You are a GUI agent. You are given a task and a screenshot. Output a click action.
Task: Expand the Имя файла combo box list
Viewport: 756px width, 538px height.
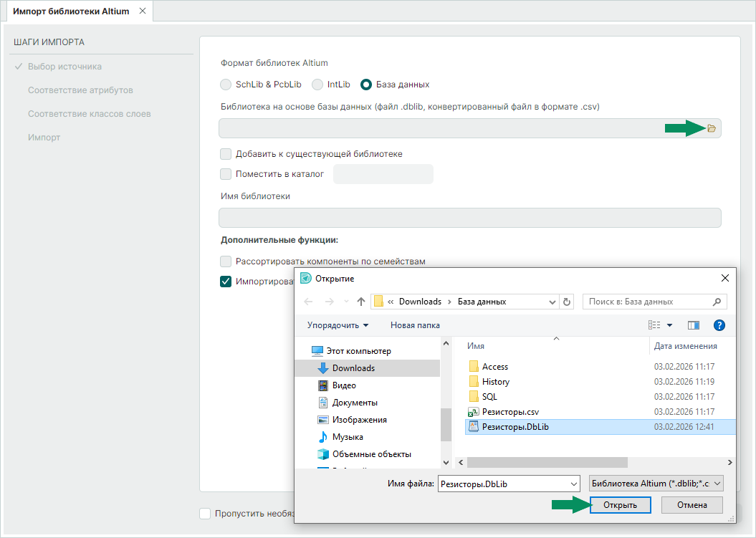[x=573, y=484]
